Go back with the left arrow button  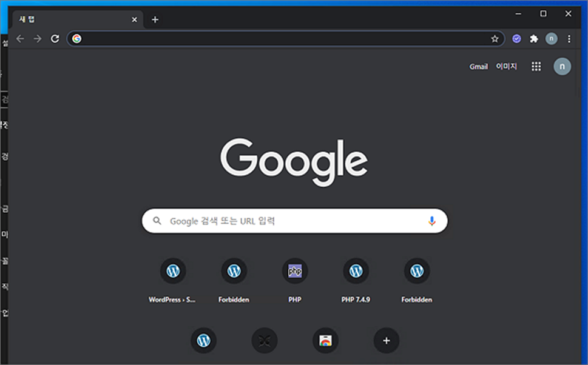coord(20,39)
